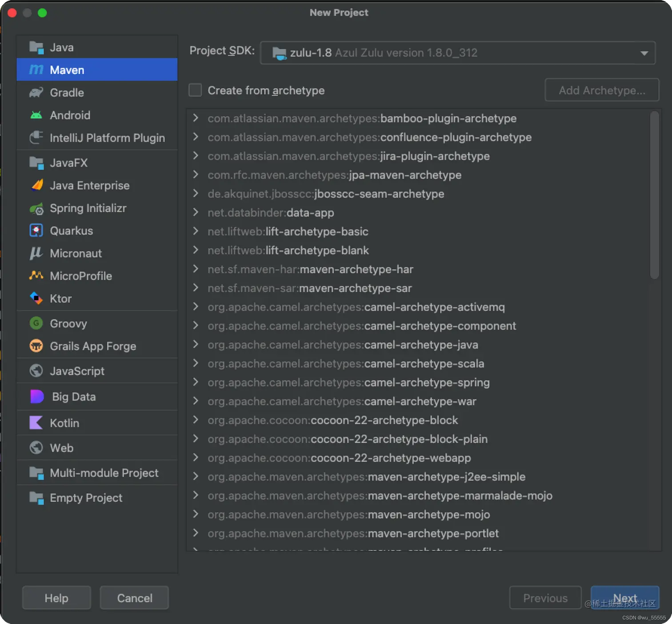
Task: Open Help for New Project
Action: [56, 598]
